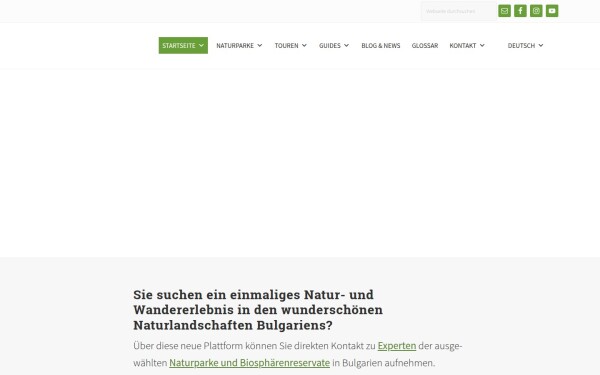Viewport: 600px width, 375px height.
Task: Select the heading about Naturlandschaften Bulgariens
Action: 258,310
